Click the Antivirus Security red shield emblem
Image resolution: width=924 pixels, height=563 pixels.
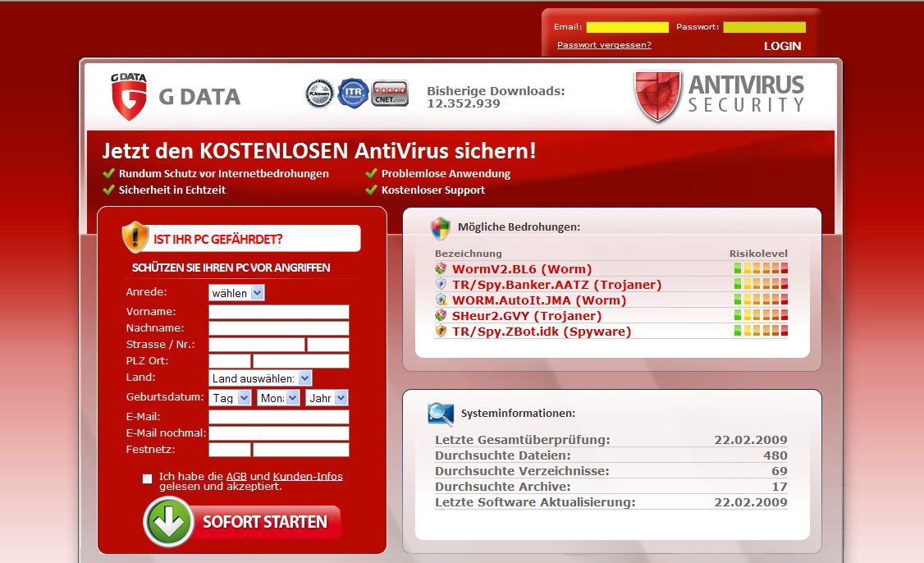(657, 96)
